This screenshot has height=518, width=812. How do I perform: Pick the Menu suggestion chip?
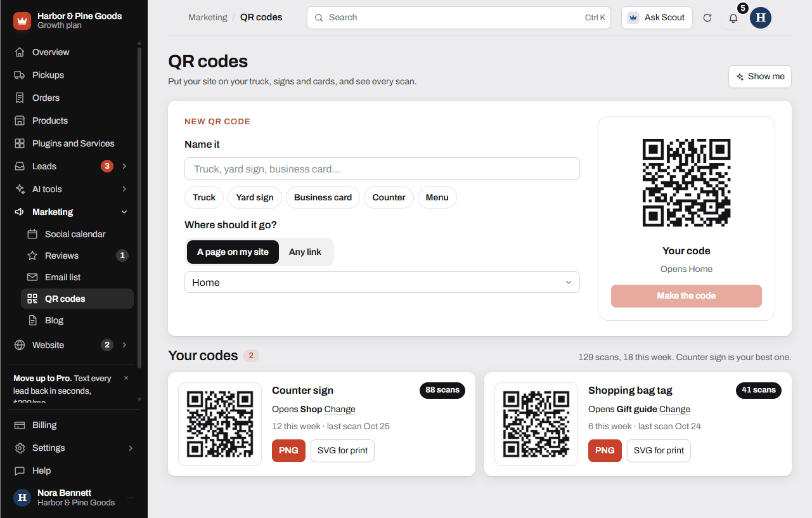437,197
